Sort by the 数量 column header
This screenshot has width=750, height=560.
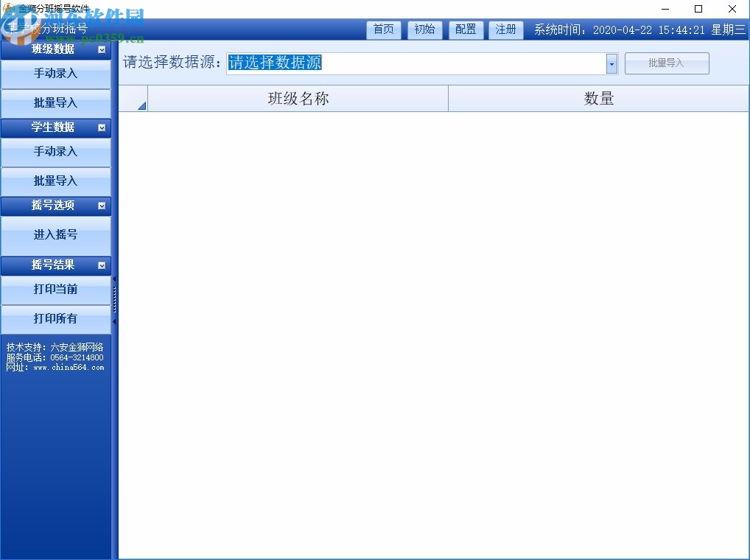(x=598, y=99)
